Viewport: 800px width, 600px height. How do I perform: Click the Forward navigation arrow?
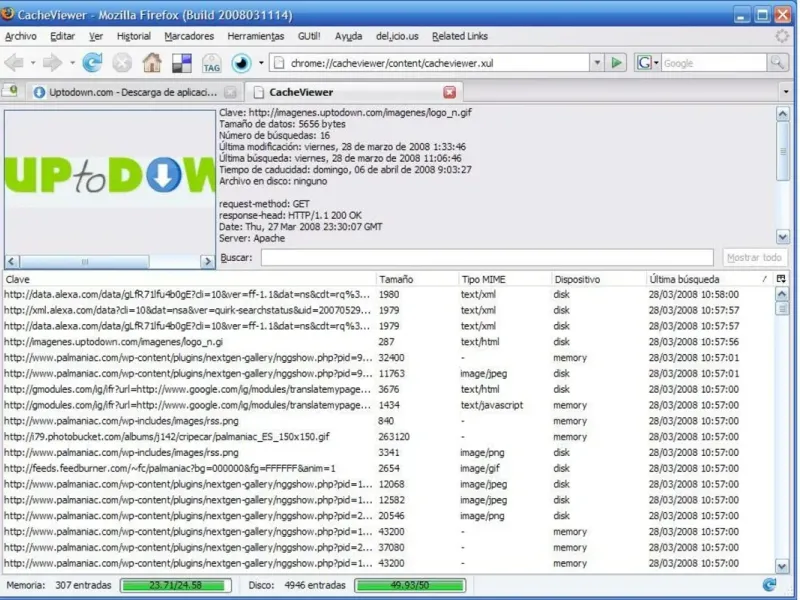point(52,63)
